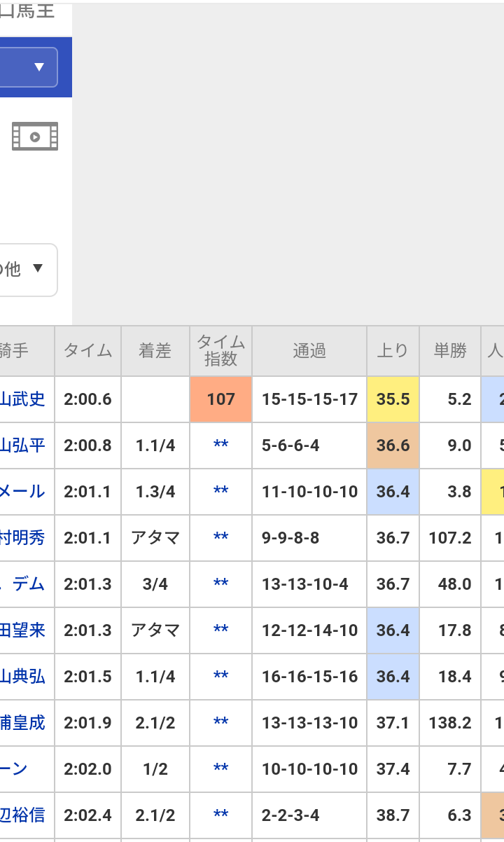Select the passing order 13-13-10-4
Viewport: 504px width, 842px height.
(x=304, y=584)
